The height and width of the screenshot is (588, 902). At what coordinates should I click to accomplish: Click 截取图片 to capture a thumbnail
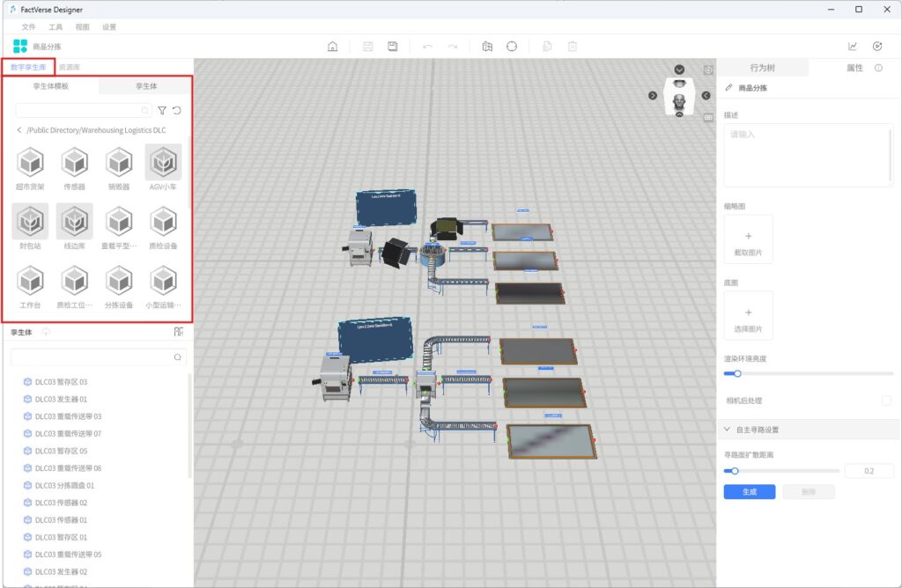coord(748,240)
